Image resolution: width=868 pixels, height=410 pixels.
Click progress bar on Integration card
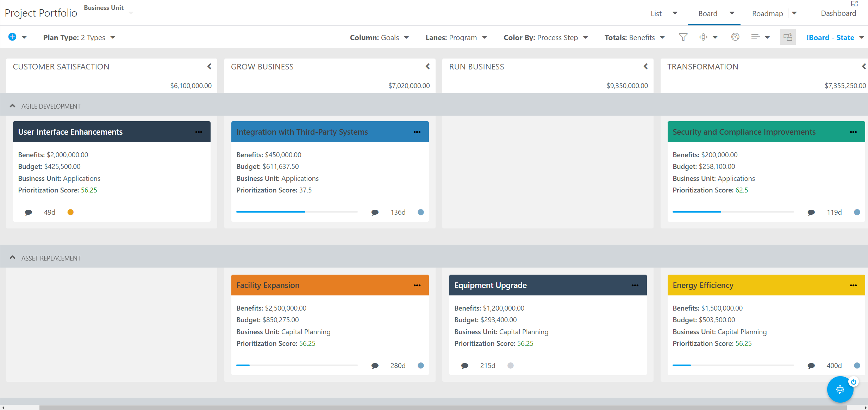297,212
